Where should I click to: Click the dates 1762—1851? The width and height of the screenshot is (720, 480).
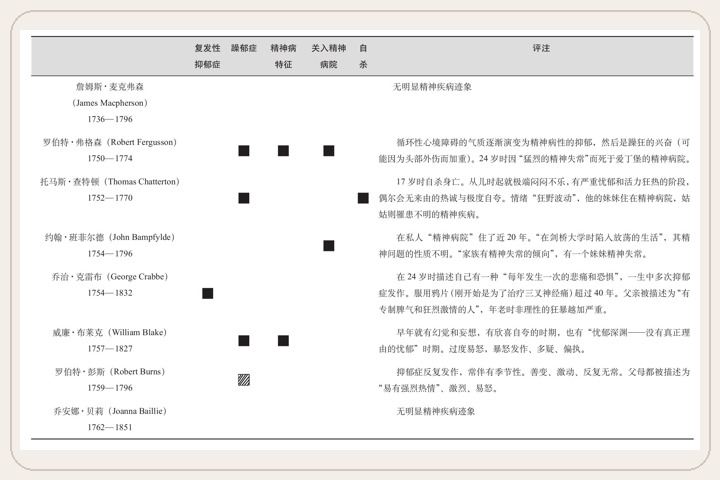pyautogui.click(x=110, y=427)
